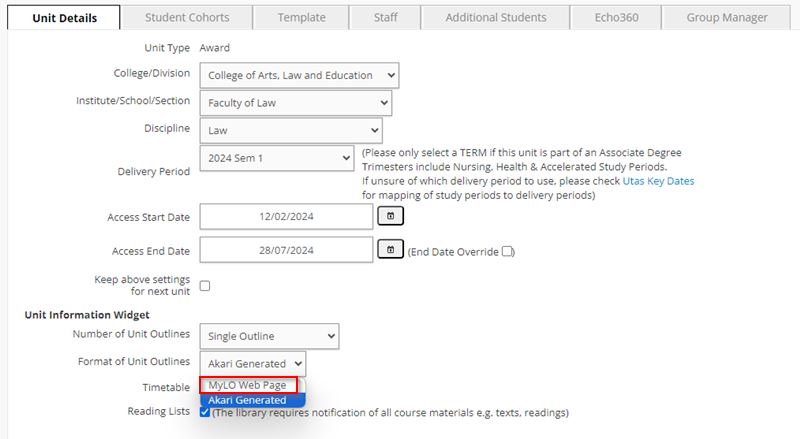Open the College/Division dropdown
The image size is (800, 439).
point(299,76)
